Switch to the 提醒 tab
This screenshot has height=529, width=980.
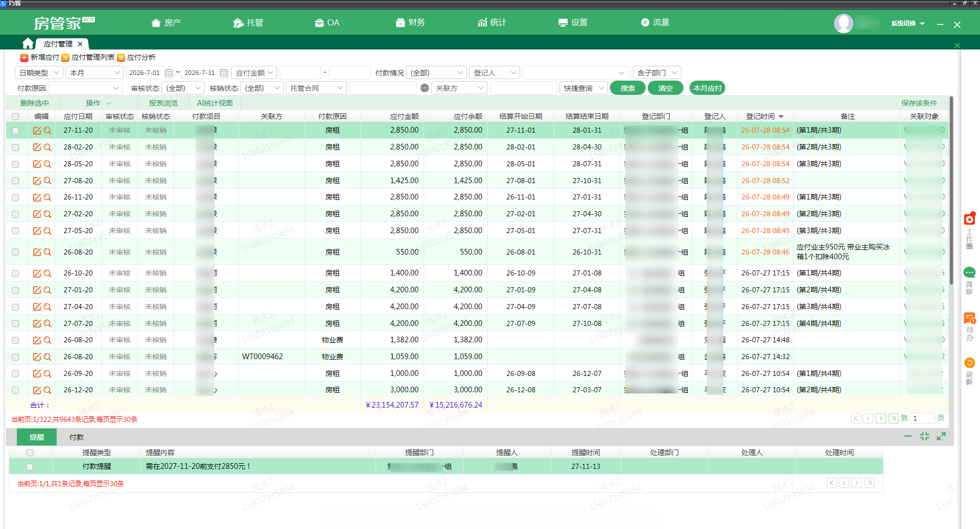click(37, 437)
